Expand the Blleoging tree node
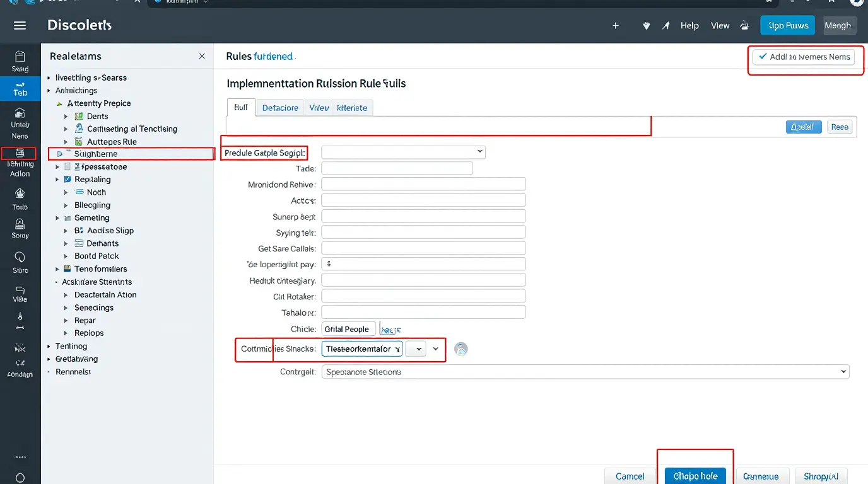868x484 pixels. coord(66,205)
